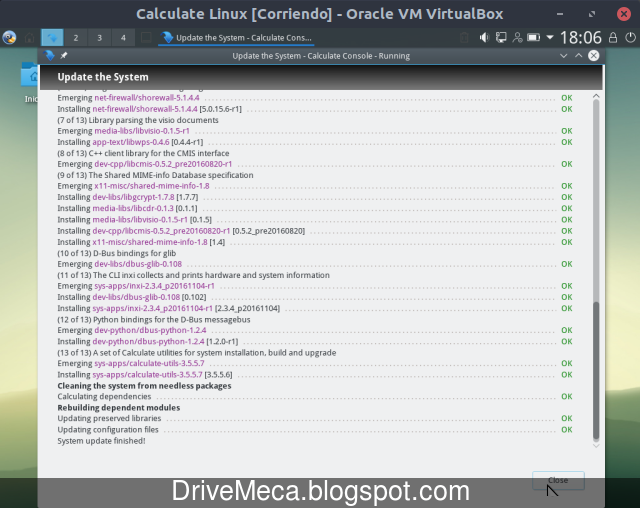
Task: Click dev-libs/libgcrypt-1.7.8 package name
Action: click(x=133, y=197)
